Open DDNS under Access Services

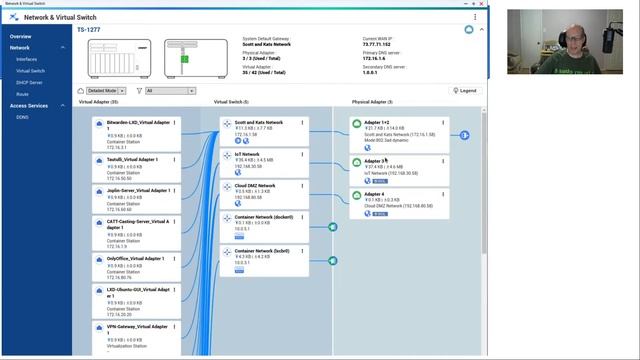(x=22, y=117)
